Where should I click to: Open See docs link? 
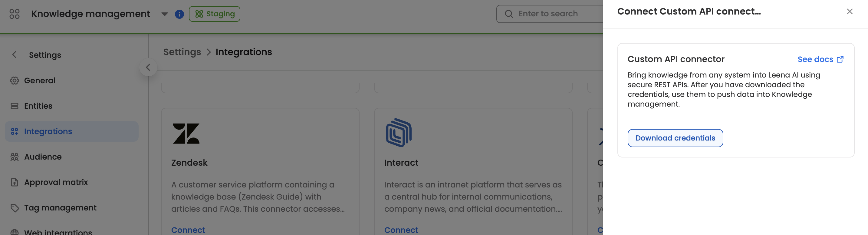820,59
